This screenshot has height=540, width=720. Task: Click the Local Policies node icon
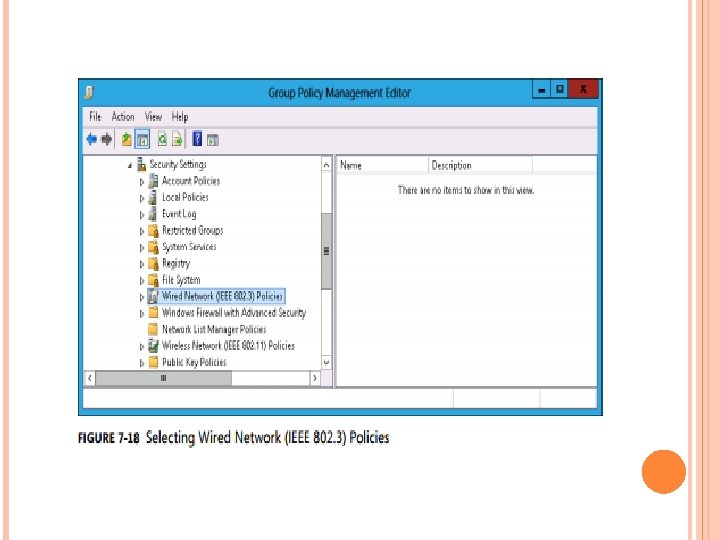click(153, 197)
